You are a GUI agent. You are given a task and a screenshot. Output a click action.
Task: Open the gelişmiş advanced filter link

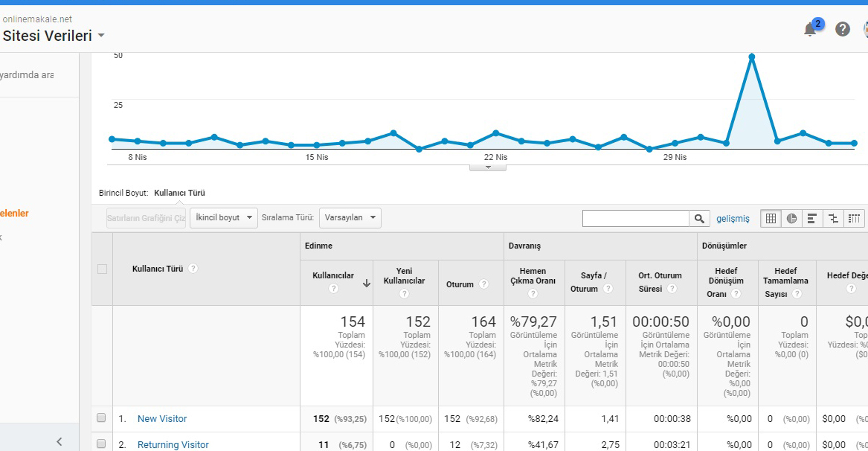(x=733, y=219)
